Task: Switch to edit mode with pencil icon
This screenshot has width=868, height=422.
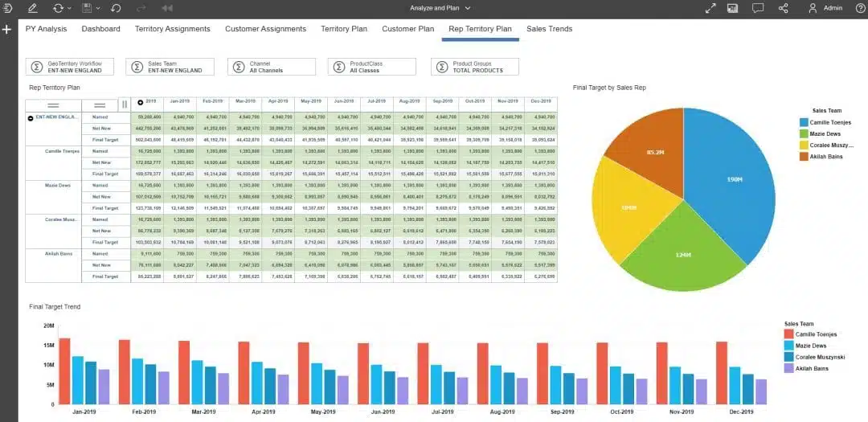Action: pos(33,8)
